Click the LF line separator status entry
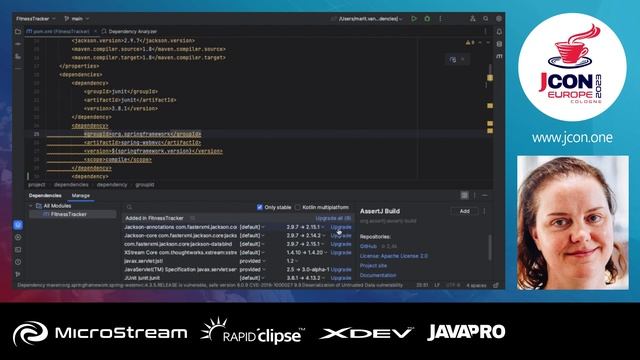Screen dimensions: 640x360 click(437, 285)
